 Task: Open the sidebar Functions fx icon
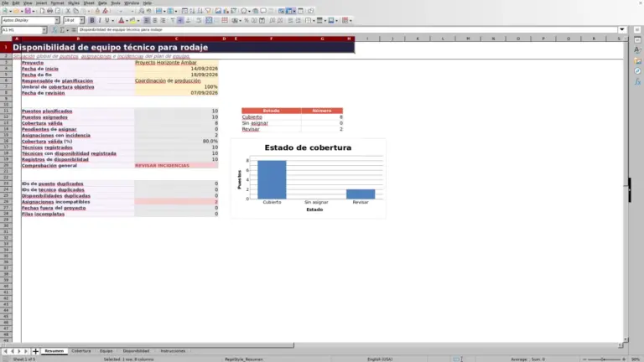tap(637, 82)
